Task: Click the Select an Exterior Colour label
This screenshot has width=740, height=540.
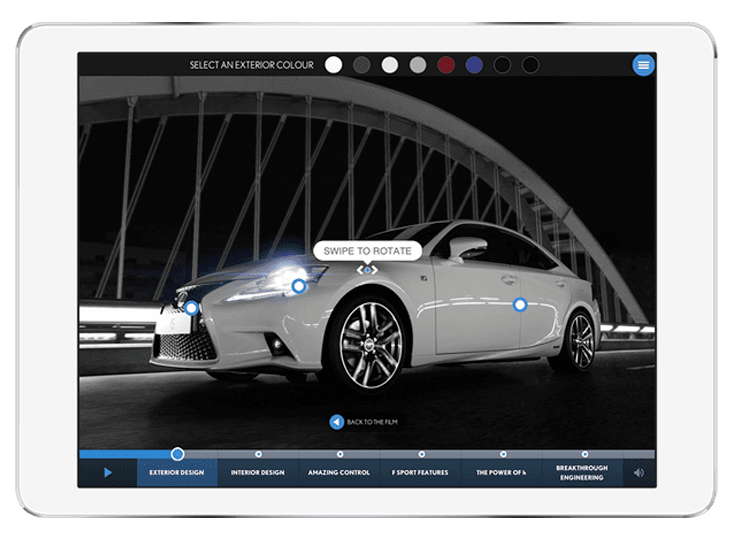Action: click(x=252, y=65)
